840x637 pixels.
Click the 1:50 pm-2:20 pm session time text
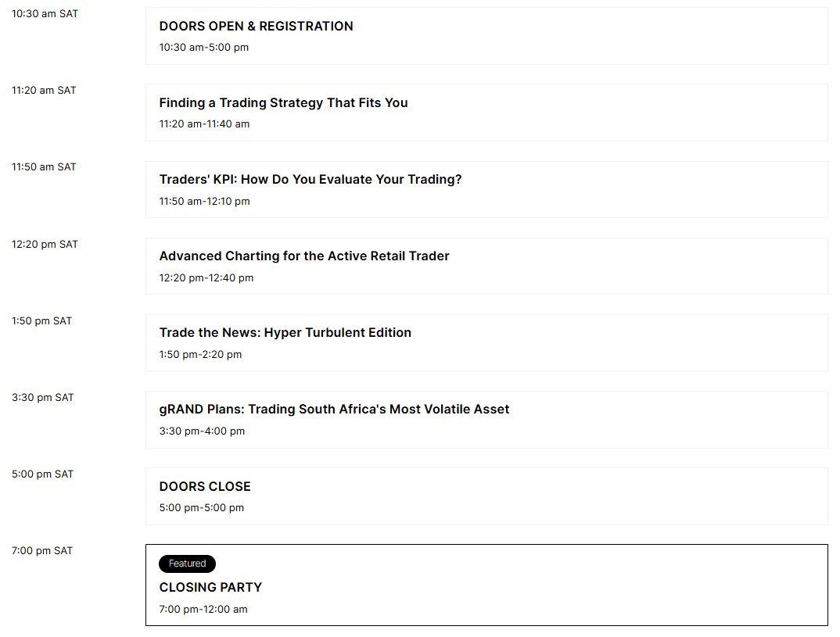point(200,354)
